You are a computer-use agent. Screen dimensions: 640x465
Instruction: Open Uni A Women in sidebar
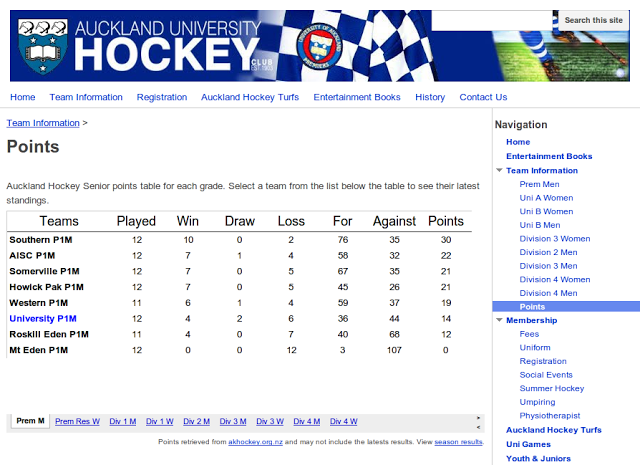546,198
